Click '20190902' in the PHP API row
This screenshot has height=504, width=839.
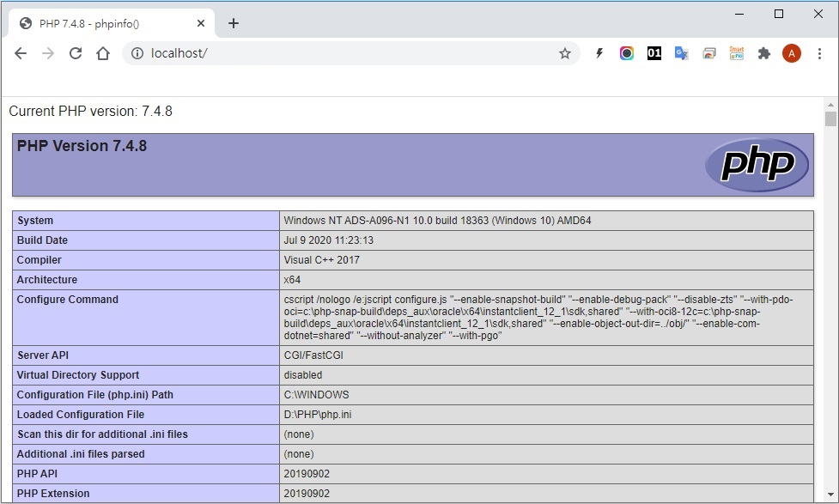[x=307, y=474]
